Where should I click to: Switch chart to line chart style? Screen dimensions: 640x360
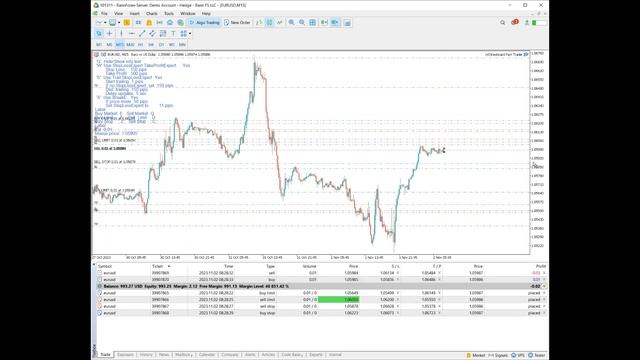coord(280,23)
